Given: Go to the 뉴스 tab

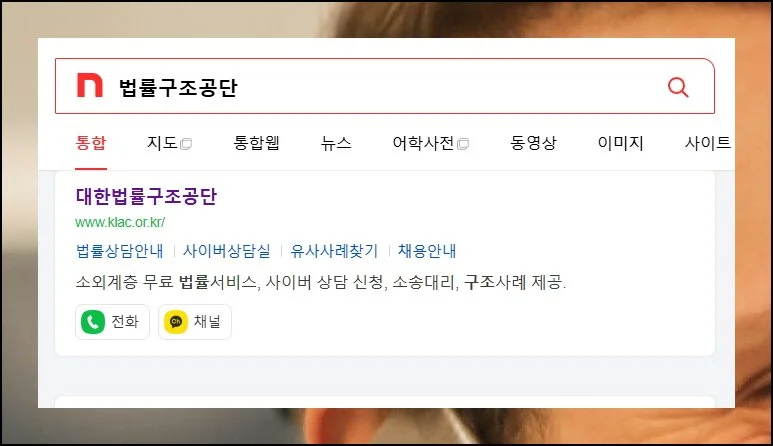Looking at the screenshot, I should [x=336, y=143].
